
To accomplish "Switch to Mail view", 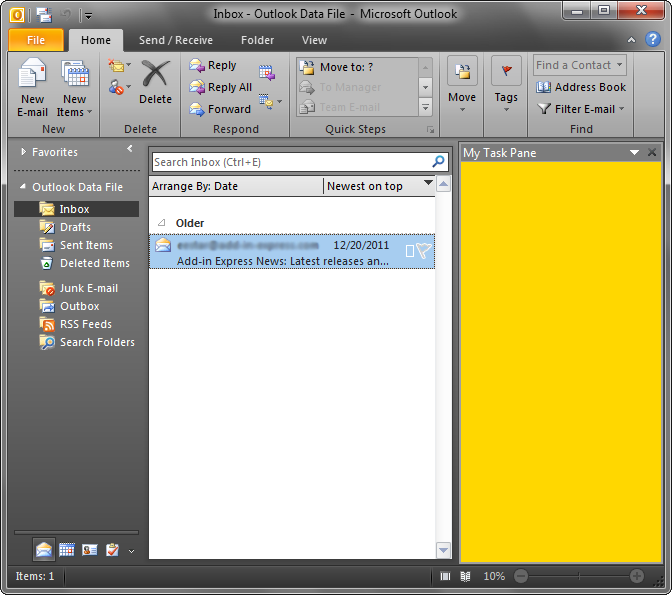I will pos(44,550).
